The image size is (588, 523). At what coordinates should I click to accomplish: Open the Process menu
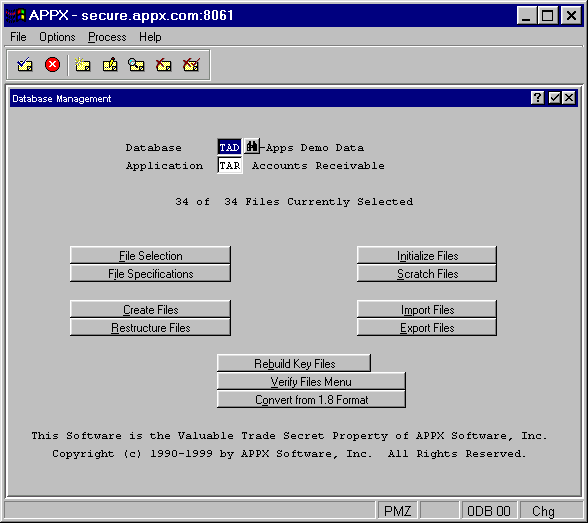click(x=107, y=37)
